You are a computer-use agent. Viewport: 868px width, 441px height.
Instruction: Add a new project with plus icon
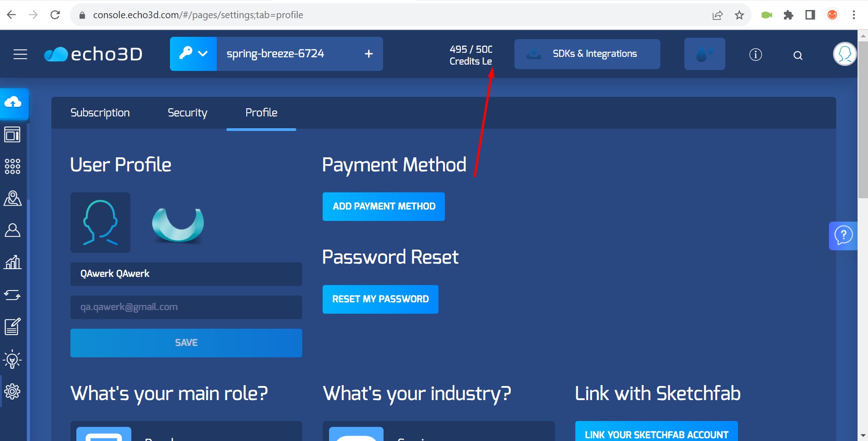coord(369,54)
